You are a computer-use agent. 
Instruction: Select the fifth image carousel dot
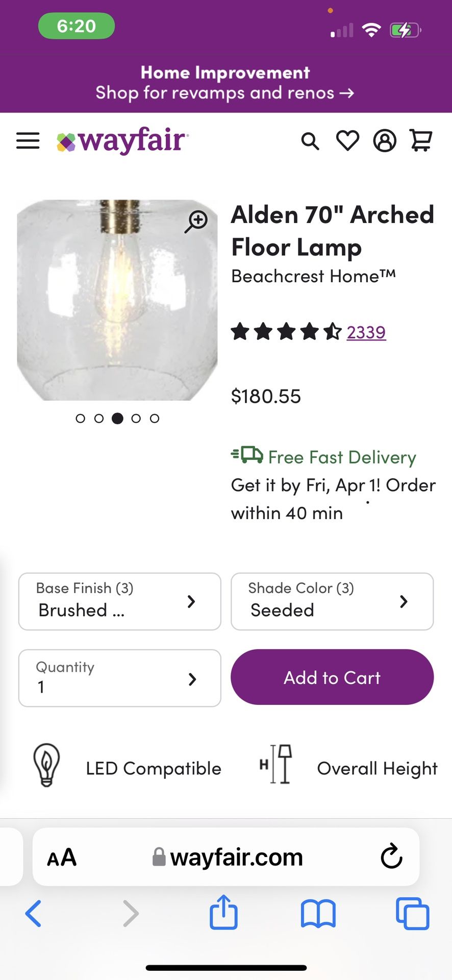[x=155, y=419]
